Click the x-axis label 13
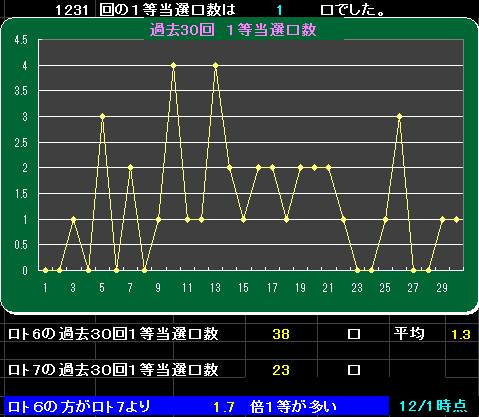Viewport: 479px width, 417px height. tap(215, 287)
